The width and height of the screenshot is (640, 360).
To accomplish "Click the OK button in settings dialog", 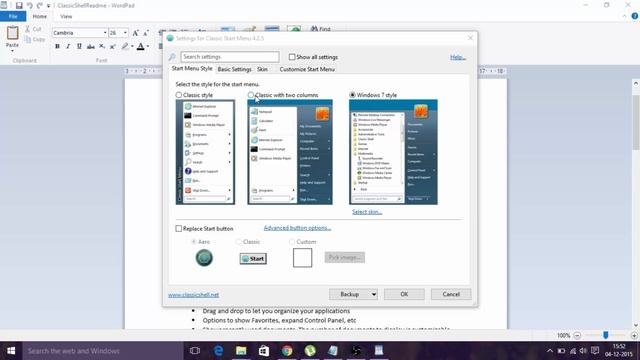I will pyautogui.click(x=404, y=294).
